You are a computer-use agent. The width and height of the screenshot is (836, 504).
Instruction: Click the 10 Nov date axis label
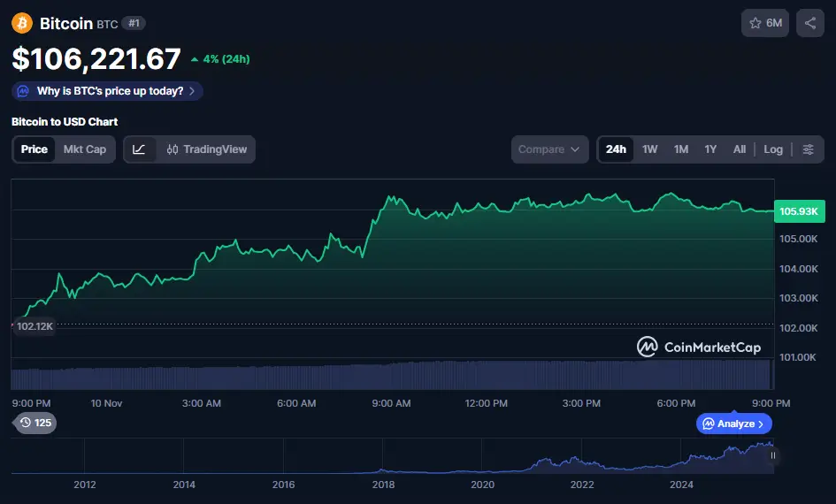107,403
